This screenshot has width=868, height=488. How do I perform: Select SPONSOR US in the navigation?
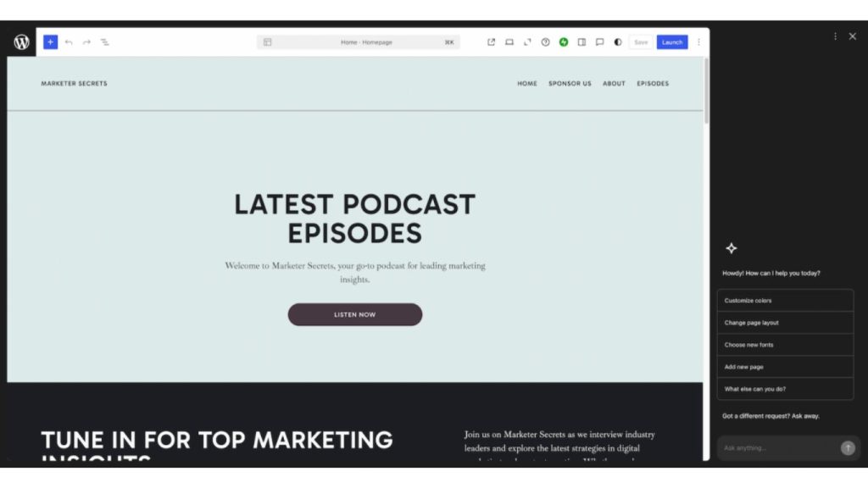(x=570, y=83)
